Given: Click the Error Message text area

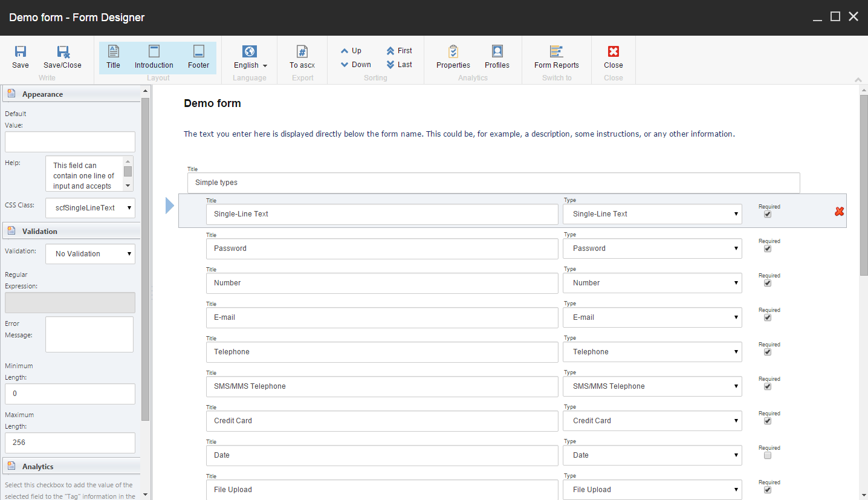Looking at the screenshot, I should (89, 334).
